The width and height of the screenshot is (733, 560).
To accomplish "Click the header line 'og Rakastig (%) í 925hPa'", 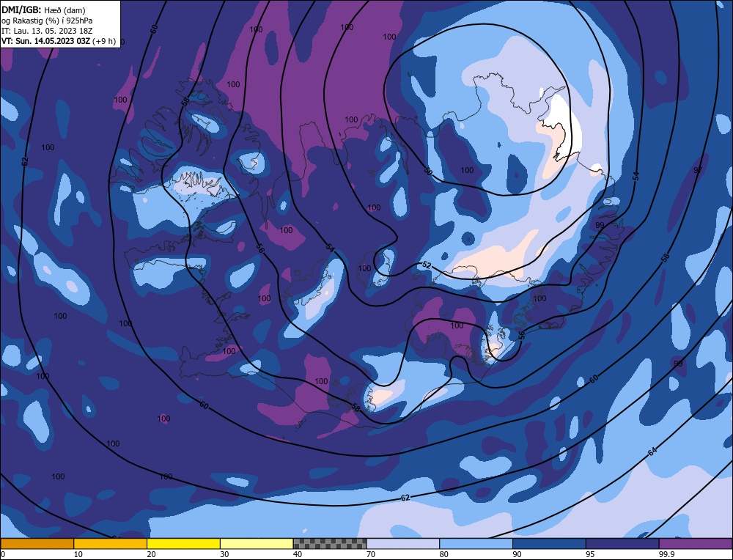I will pyautogui.click(x=47, y=21).
